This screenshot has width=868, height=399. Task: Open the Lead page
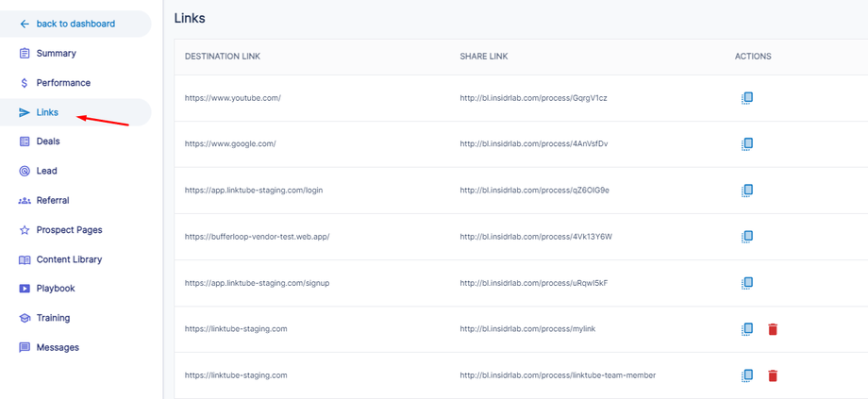click(x=46, y=171)
